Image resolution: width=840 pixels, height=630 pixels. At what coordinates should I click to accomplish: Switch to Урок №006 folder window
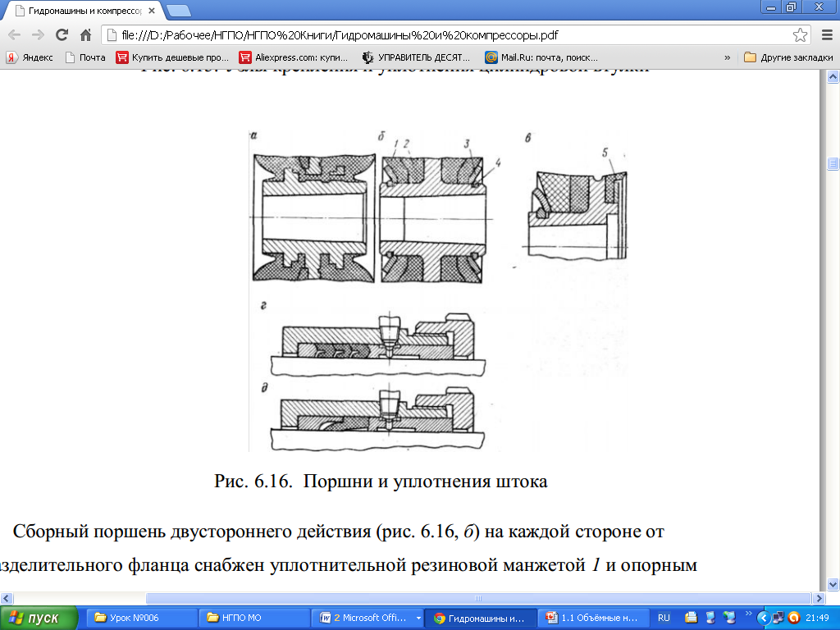click(x=141, y=618)
